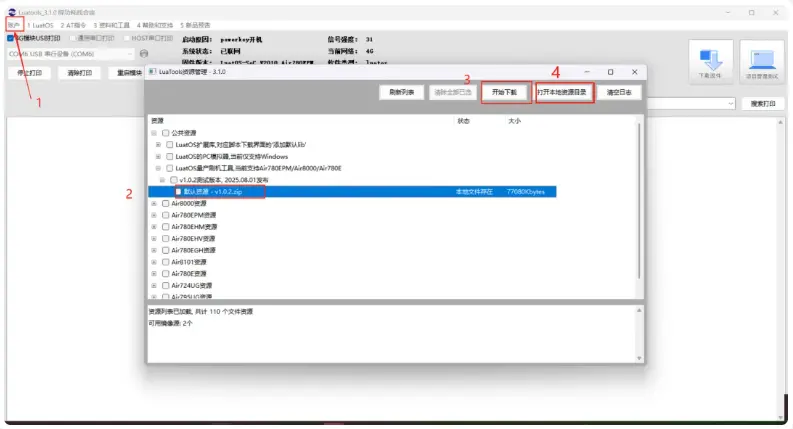This screenshot has width=793, height=429.
Task: Click the 打开本地资源目录 button
Action: tap(562, 92)
